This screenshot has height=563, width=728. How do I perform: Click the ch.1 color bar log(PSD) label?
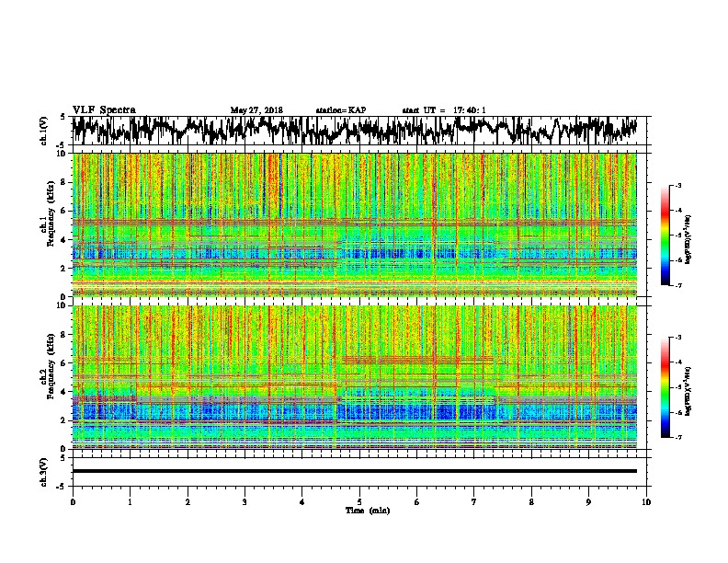coord(688,239)
